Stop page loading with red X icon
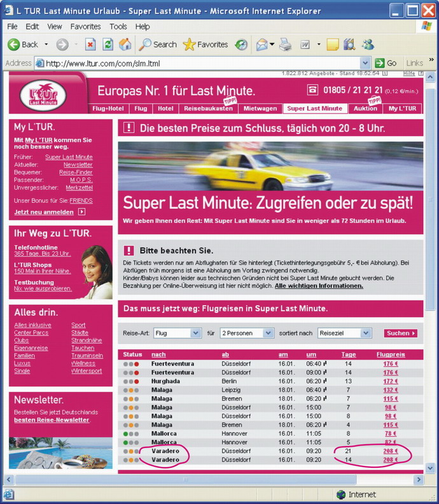439x504 pixels. 90,45
